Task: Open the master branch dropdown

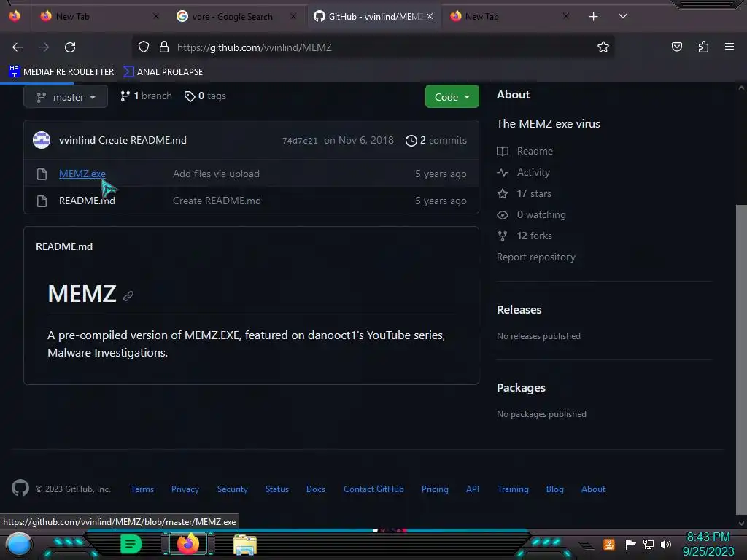Action: (66, 97)
